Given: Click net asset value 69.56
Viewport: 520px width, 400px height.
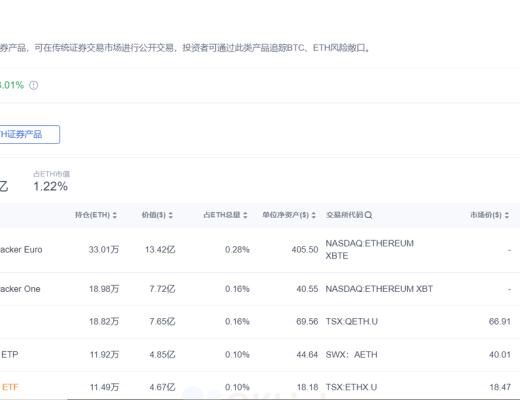Looking at the screenshot, I should tap(307, 321).
